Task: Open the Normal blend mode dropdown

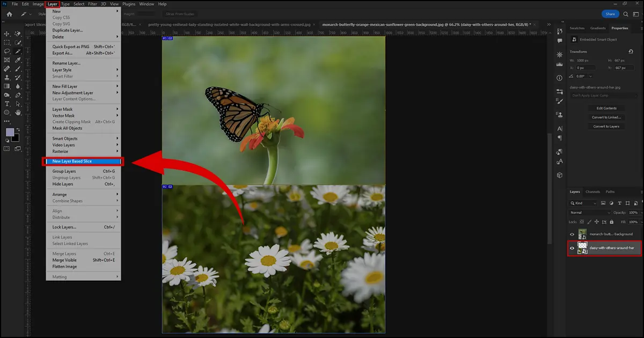Action: click(x=589, y=212)
